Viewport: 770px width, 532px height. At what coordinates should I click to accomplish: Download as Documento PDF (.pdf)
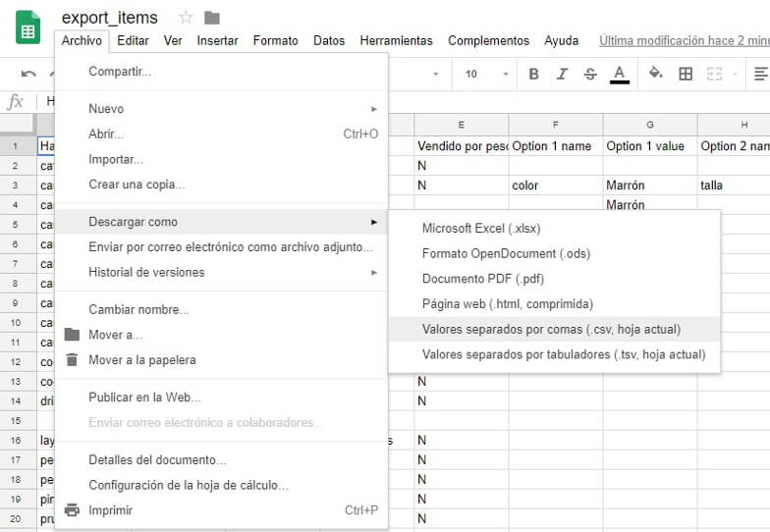click(554, 279)
